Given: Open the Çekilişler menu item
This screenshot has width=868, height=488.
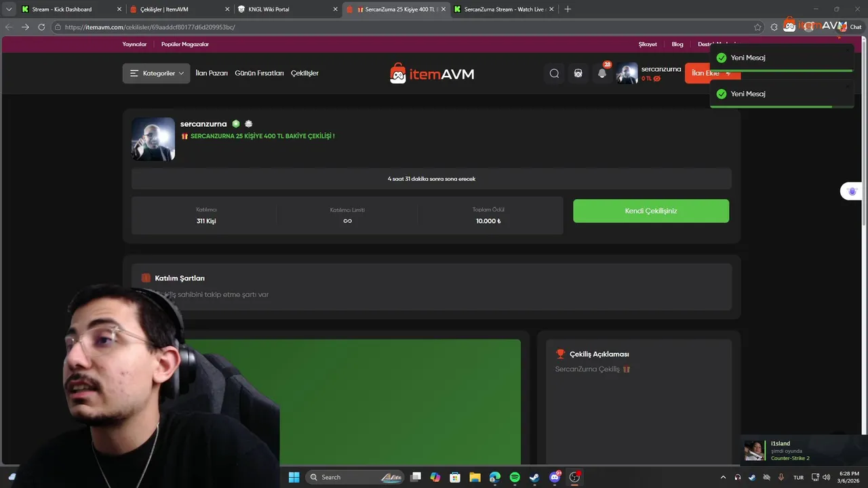Looking at the screenshot, I should 304,73.
